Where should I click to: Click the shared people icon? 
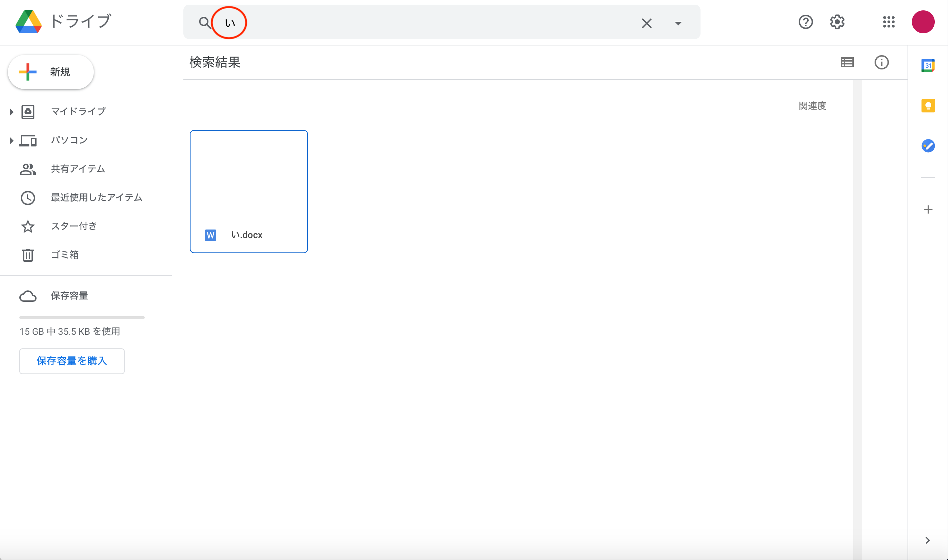[x=28, y=169]
